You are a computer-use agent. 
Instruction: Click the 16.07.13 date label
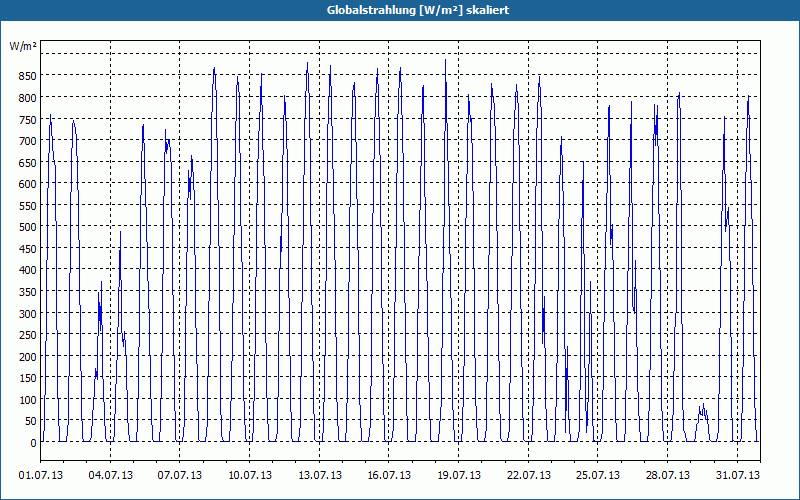(x=389, y=476)
